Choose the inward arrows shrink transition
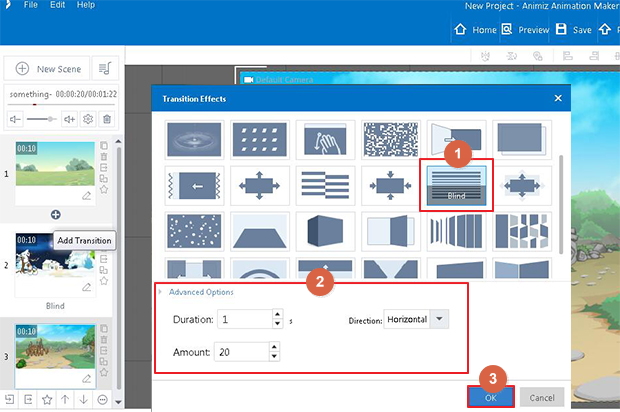The image size is (620, 412). [391, 185]
